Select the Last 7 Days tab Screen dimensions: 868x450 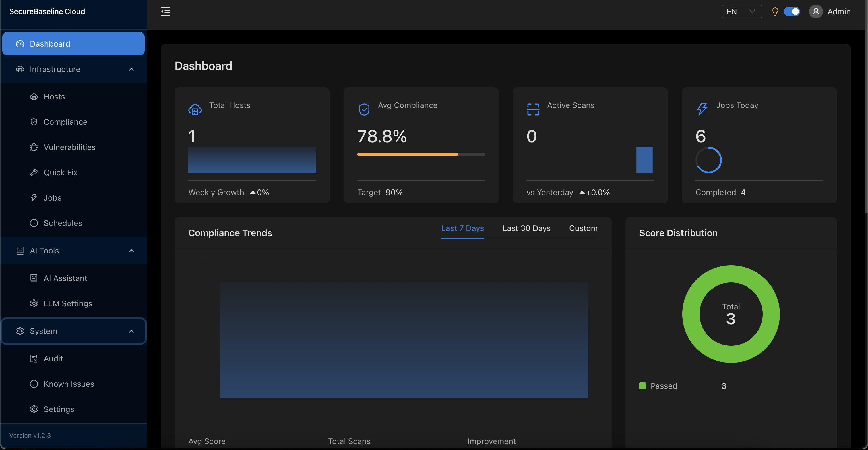coord(463,228)
